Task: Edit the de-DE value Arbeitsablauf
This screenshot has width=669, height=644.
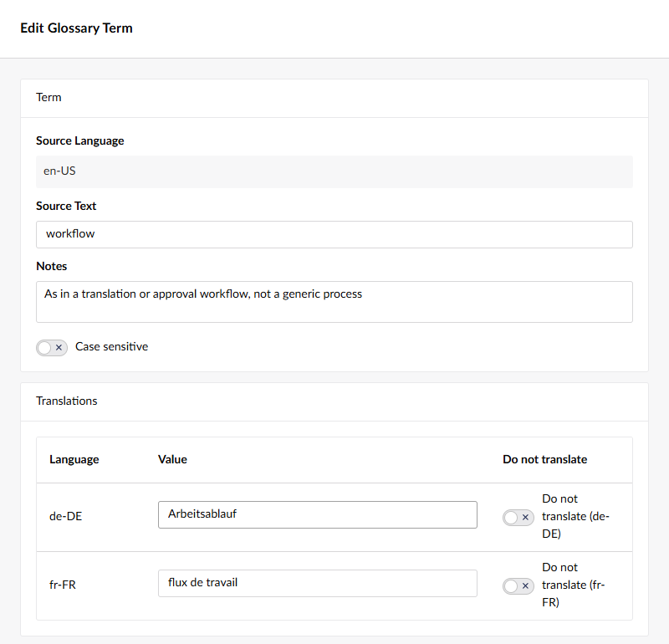Action: [318, 514]
